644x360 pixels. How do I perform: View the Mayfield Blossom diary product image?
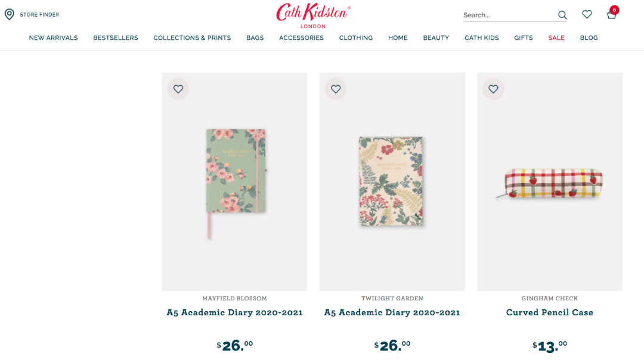[235, 179]
